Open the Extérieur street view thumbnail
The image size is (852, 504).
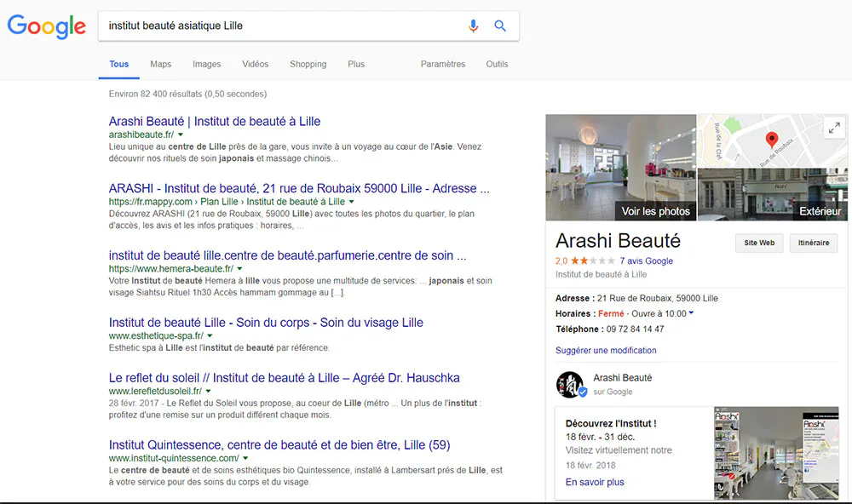pos(773,194)
